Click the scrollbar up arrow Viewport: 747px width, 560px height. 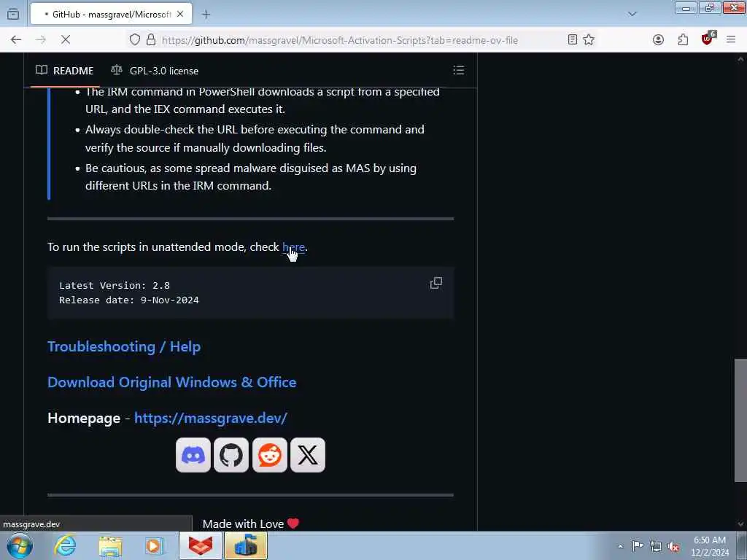(x=740, y=59)
